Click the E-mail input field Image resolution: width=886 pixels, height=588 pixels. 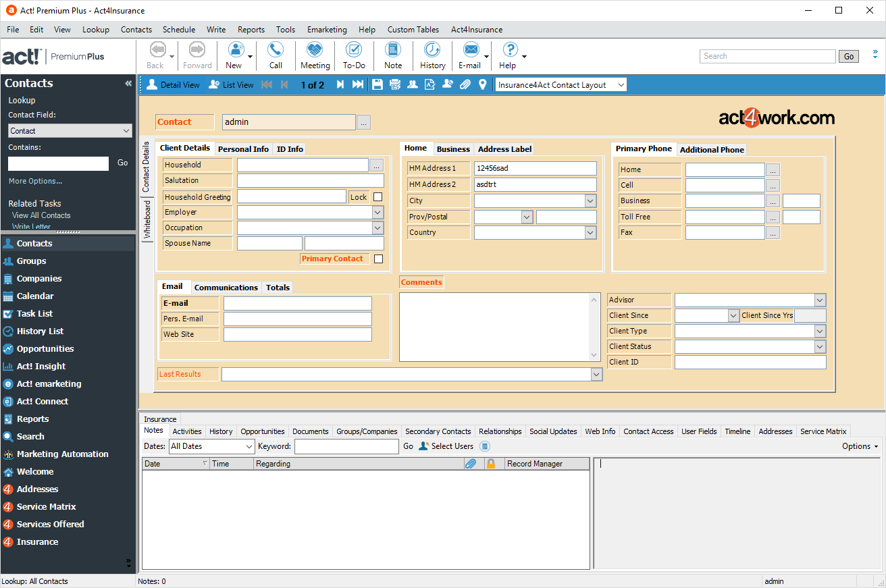(298, 303)
